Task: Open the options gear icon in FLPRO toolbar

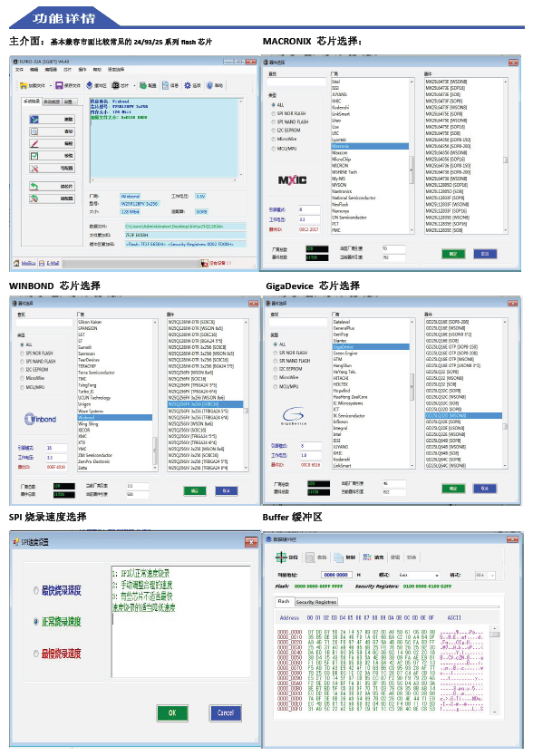Action: 188,85
